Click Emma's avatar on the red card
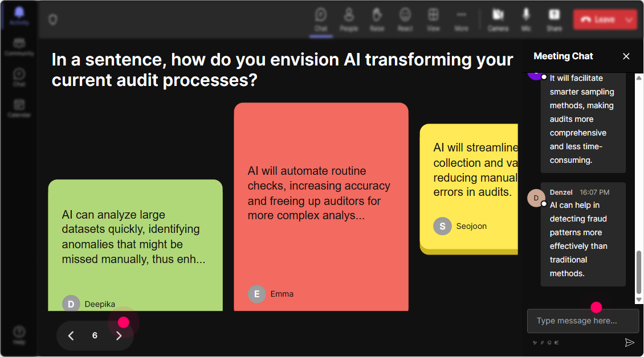 coord(256,294)
